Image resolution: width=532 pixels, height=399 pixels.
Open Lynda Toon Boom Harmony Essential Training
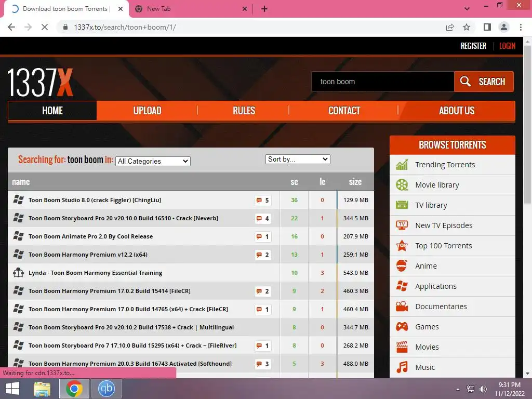(96, 273)
